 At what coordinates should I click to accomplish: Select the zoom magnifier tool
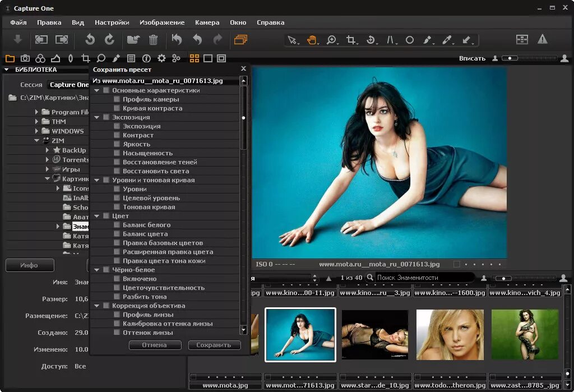[x=331, y=40]
